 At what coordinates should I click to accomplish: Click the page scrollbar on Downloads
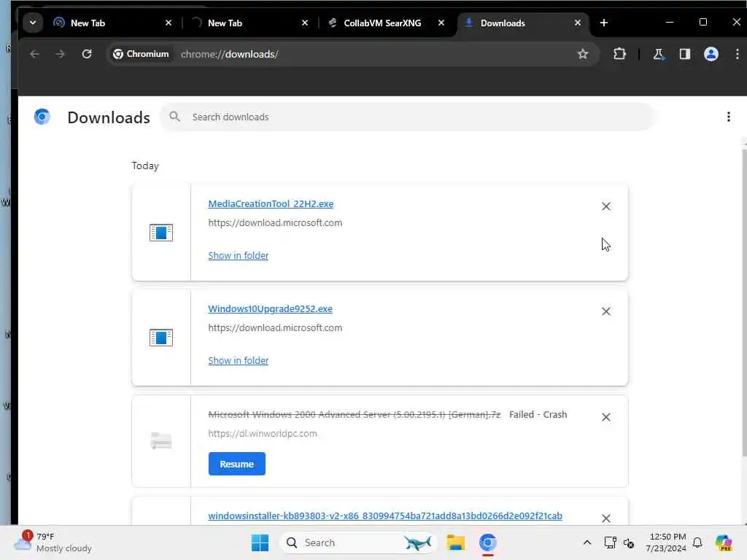coord(744,303)
